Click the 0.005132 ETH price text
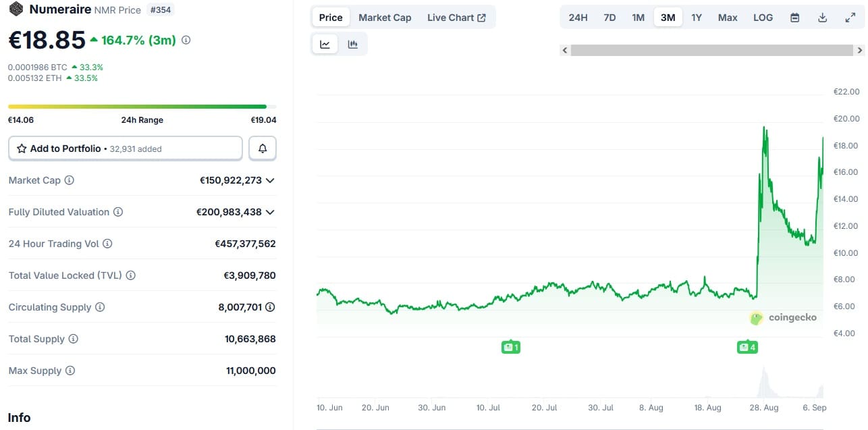868x430 pixels. 35,78
